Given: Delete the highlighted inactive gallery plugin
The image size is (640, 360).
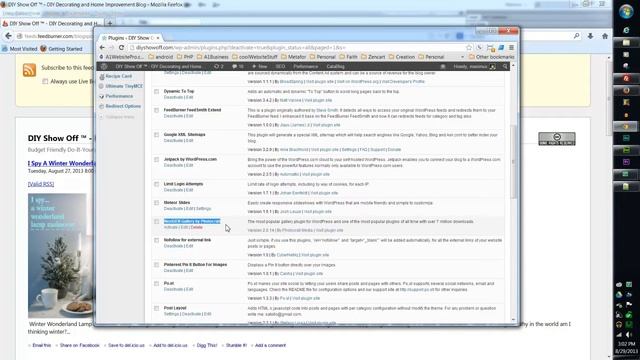Looking at the screenshot, I should [x=197, y=227].
